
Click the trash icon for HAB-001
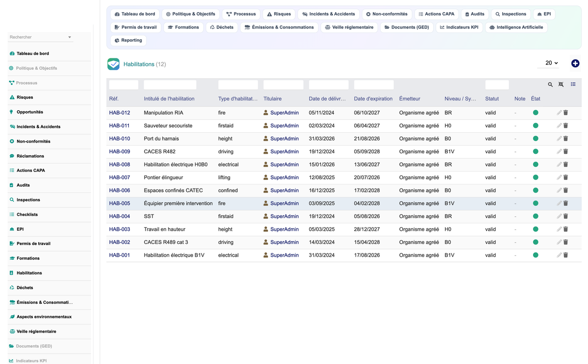[x=565, y=255]
